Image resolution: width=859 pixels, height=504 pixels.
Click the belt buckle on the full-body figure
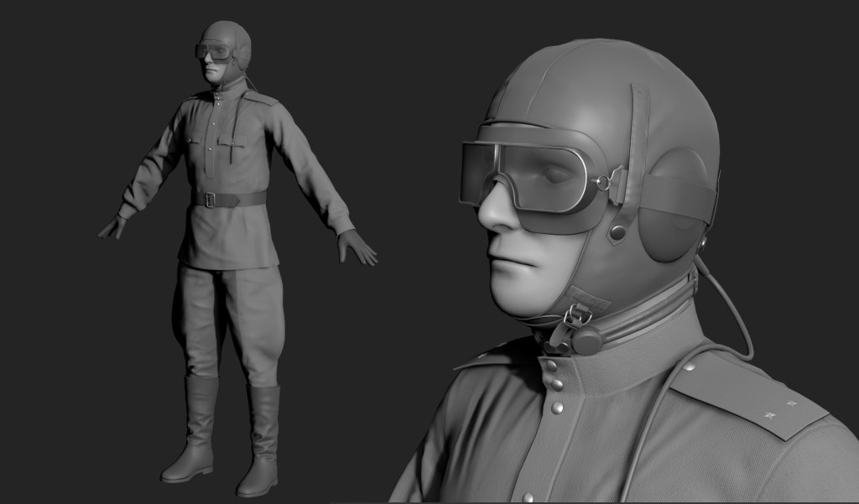click(210, 200)
